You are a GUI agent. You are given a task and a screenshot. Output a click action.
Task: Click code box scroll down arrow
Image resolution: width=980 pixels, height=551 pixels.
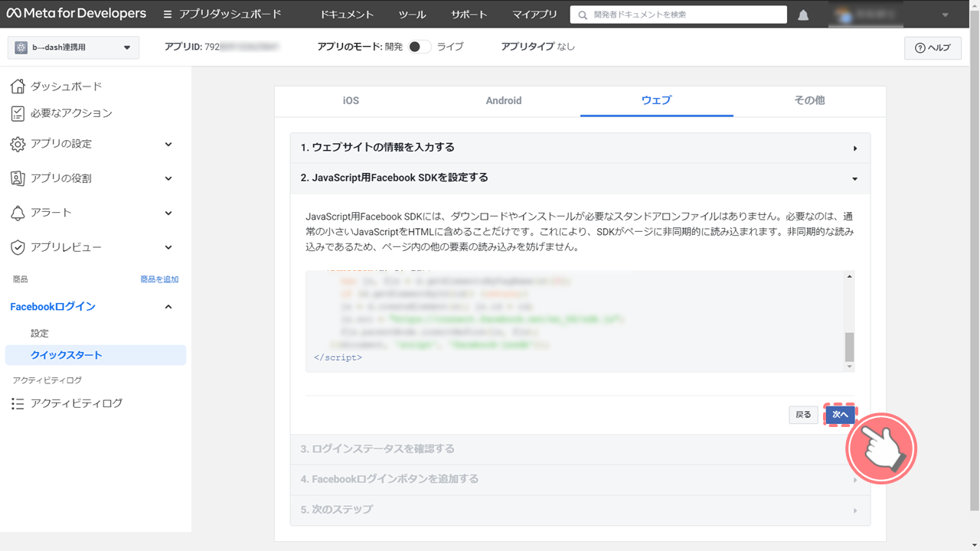coord(849,367)
